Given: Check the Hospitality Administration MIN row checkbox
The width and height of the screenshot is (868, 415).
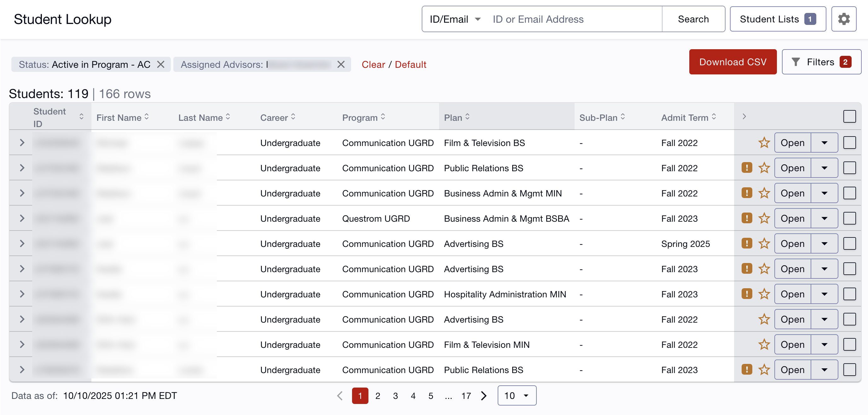Looking at the screenshot, I should click(x=849, y=294).
